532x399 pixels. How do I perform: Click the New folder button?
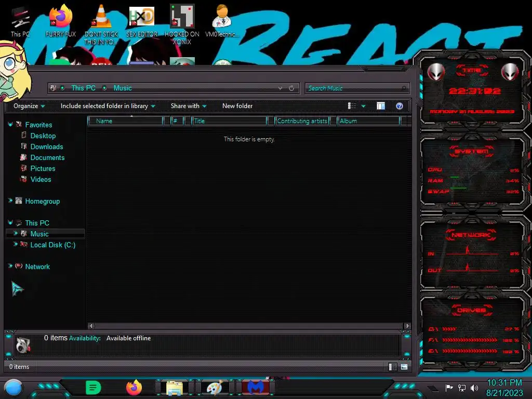tap(237, 106)
